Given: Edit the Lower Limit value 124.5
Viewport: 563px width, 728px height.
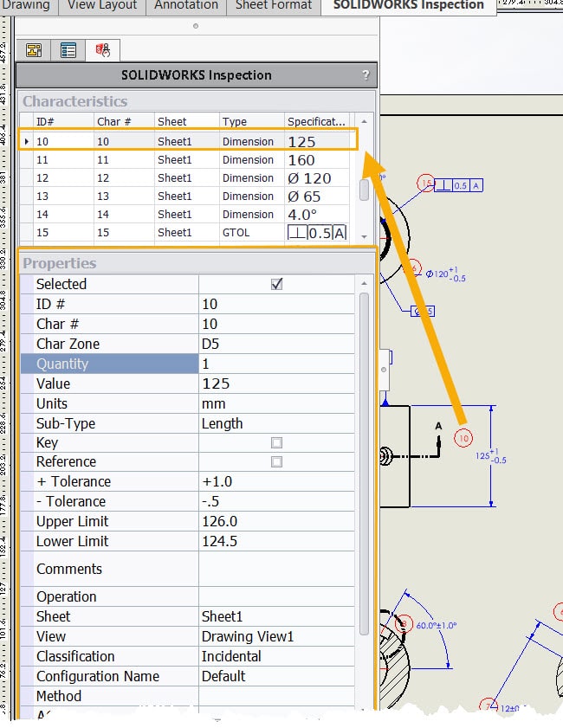Looking at the screenshot, I should coord(277,542).
